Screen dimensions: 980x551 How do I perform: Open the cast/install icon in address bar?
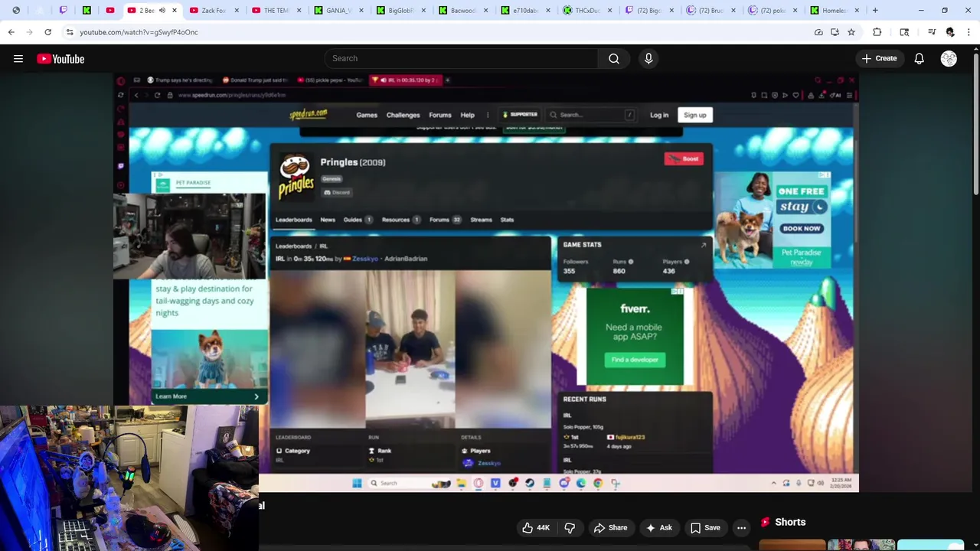tap(835, 32)
